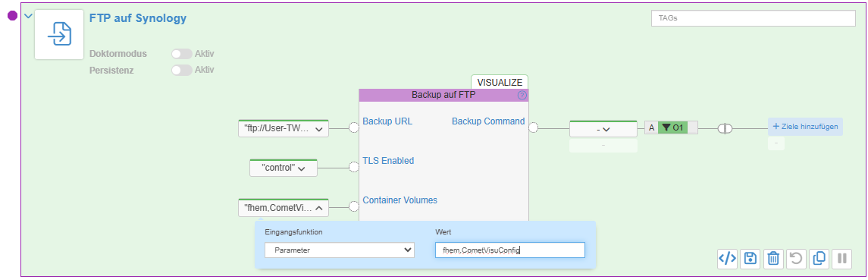Click the FTP auf Synology title
The image size is (868, 280).
point(138,17)
